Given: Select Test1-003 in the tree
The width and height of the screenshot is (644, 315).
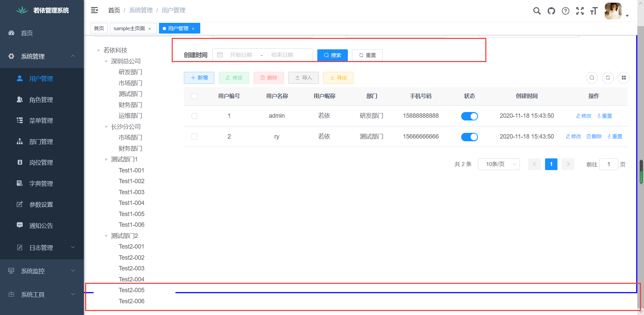Looking at the screenshot, I should point(131,192).
